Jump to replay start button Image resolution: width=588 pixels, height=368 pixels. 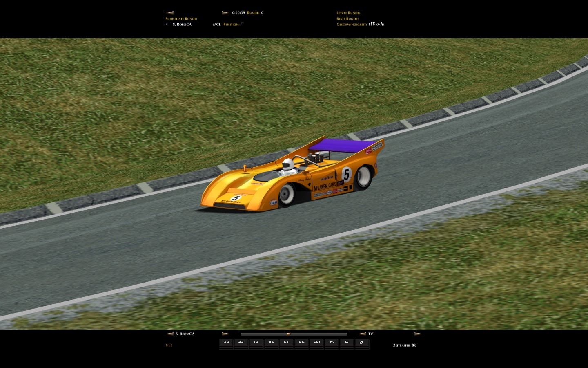pos(226,343)
